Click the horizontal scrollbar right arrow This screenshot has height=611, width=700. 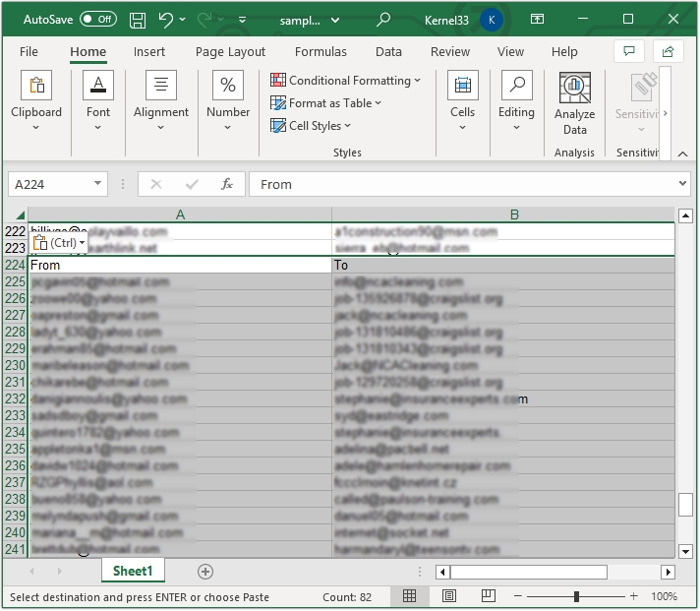click(668, 572)
